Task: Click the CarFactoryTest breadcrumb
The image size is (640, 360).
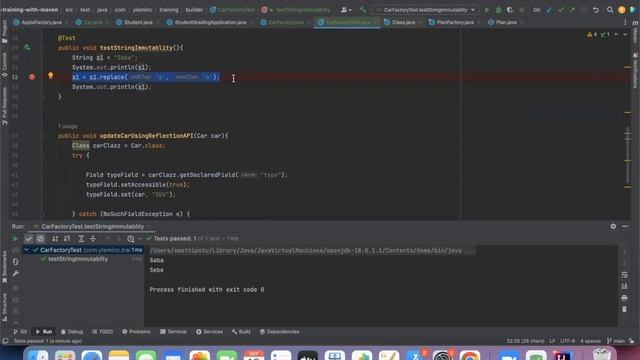Action: coord(232,10)
